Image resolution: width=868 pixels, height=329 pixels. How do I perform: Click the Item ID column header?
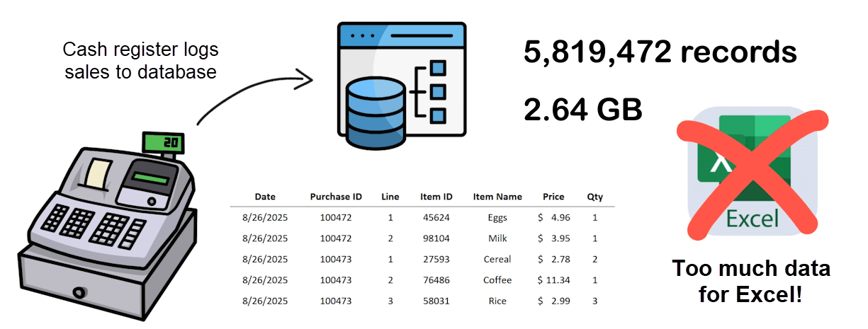436,197
